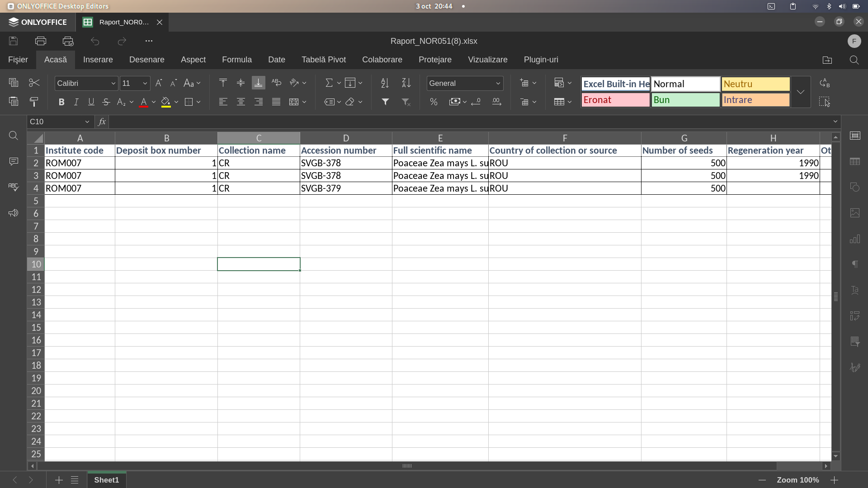Image resolution: width=868 pixels, height=488 pixels.
Task: Switch to the Formula tab
Action: [x=237, y=60]
